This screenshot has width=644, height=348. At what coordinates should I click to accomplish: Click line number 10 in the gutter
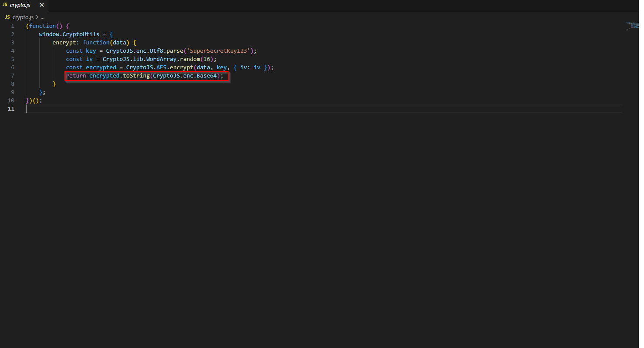(11, 101)
